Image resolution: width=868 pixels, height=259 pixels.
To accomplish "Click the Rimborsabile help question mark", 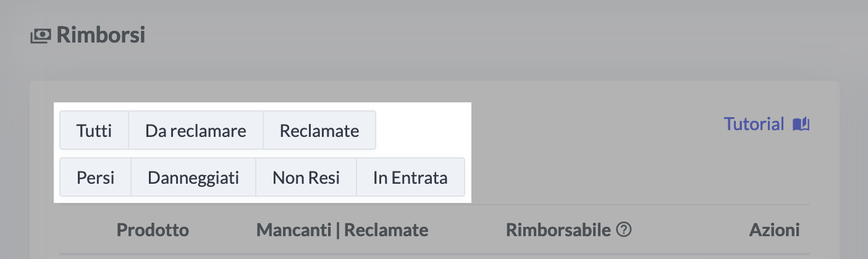I will click(x=625, y=231).
